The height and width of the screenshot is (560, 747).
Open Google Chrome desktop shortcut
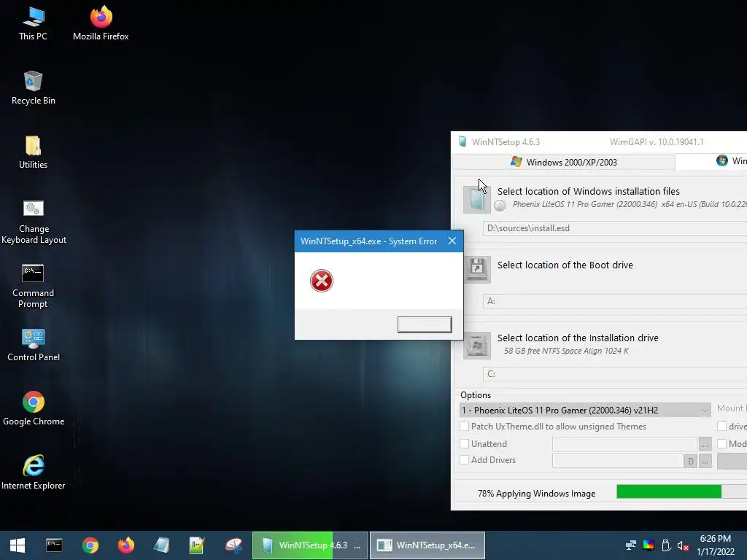[x=34, y=409]
